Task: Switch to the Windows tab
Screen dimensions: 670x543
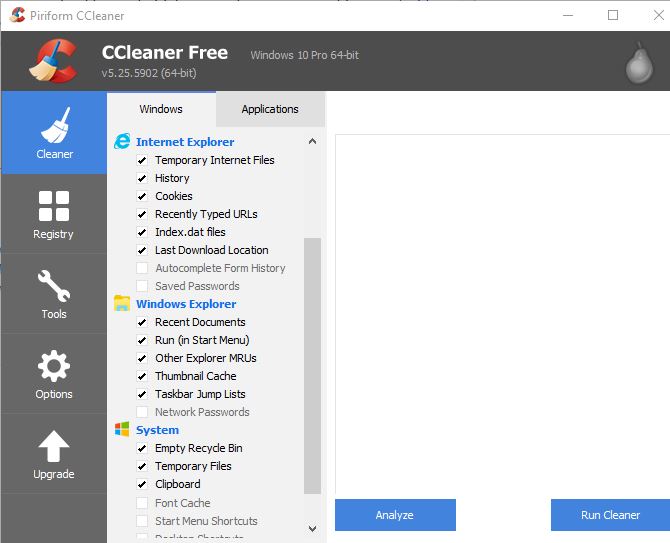Action: click(x=161, y=109)
